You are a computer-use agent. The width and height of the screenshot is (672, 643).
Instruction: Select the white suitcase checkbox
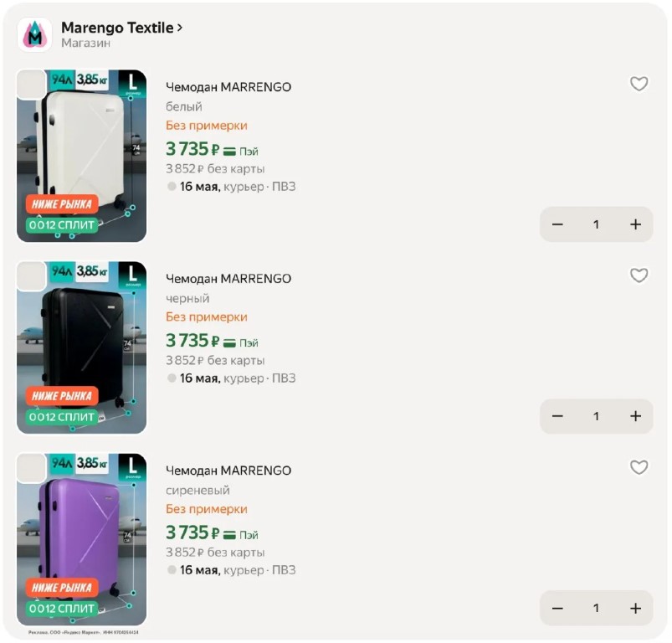[x=32, y=85]
